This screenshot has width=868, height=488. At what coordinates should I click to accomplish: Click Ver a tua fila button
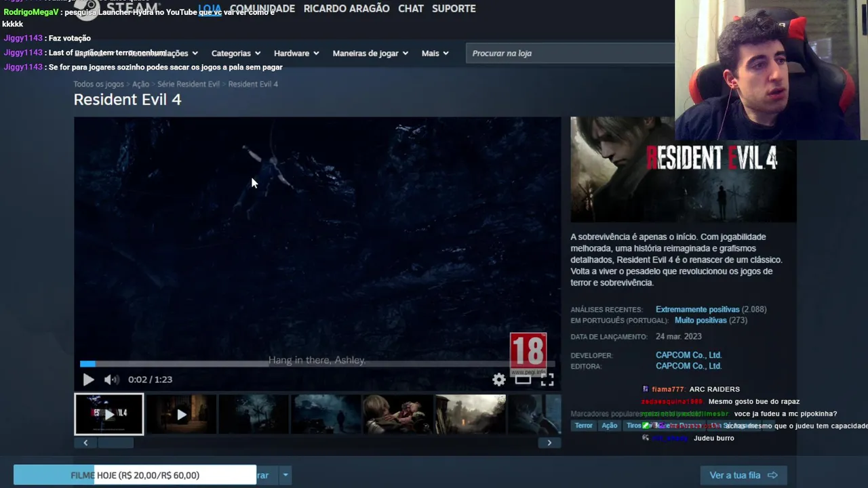point(743,475)
